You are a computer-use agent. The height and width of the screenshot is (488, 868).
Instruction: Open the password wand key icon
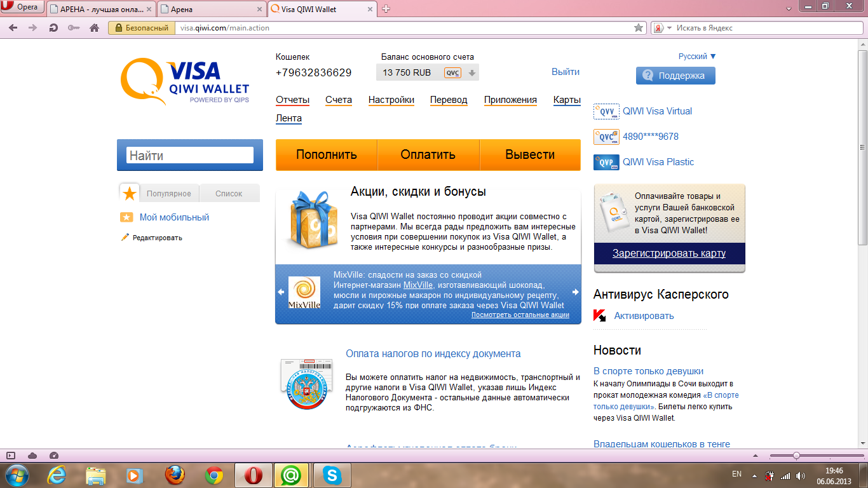click(74, 28)
